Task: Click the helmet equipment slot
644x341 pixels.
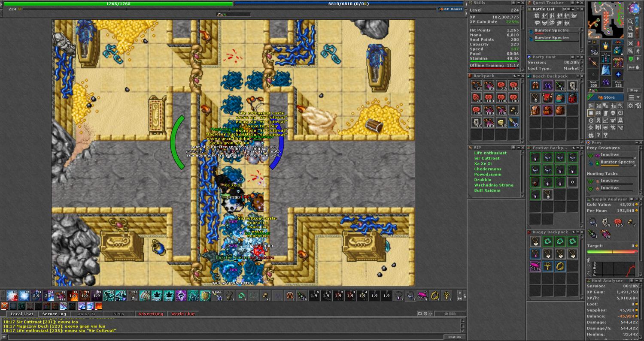Action: pyautogui.click(x=606, y=45)
